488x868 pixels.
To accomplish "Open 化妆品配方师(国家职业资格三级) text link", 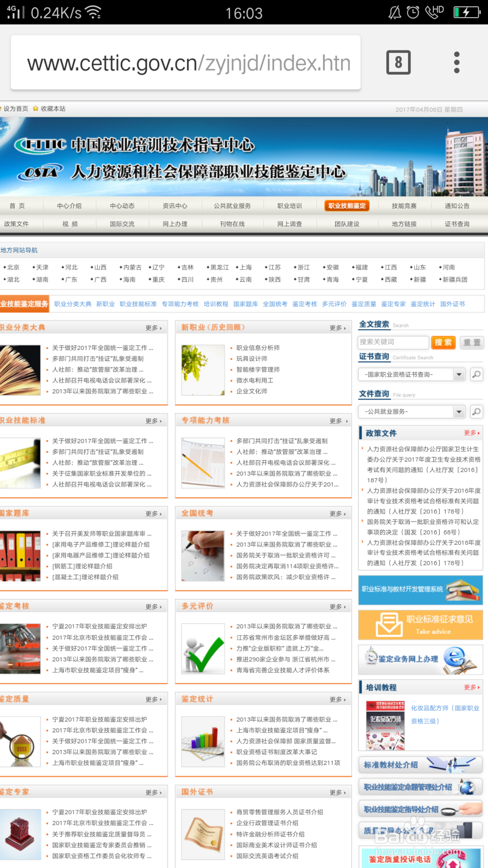I will pyautogui.click(x=445, y=714).
